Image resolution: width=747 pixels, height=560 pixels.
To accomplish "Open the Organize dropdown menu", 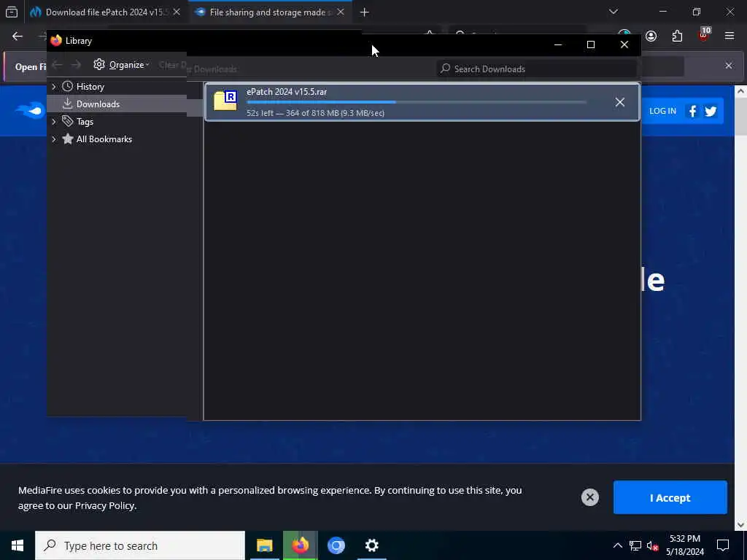I will (122, 65).
